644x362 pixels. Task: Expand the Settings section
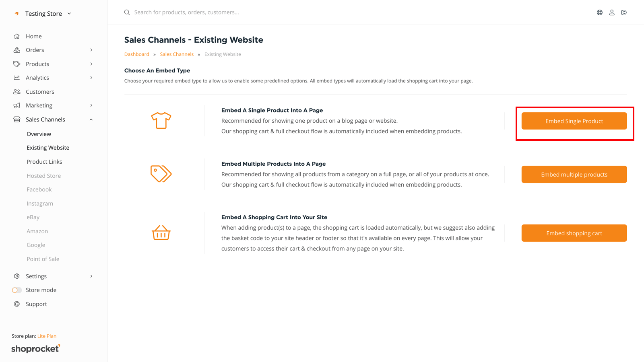(x=91, y=276)
